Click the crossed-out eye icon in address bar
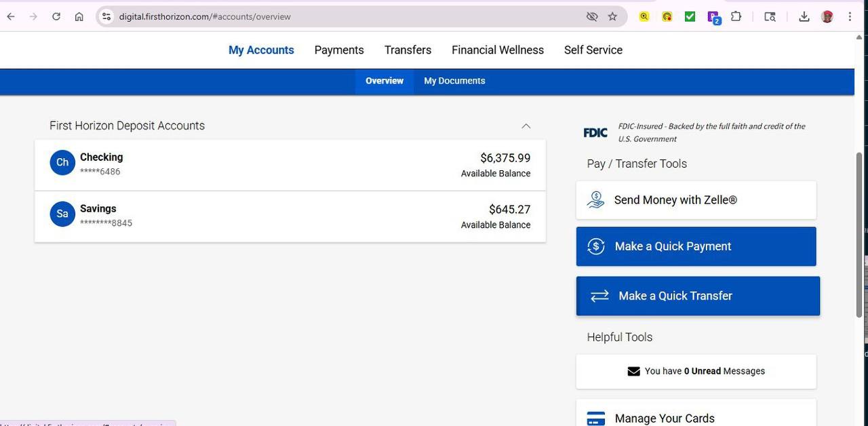The width and height of the screenshot is (868, 426). [x=592, y=16]
